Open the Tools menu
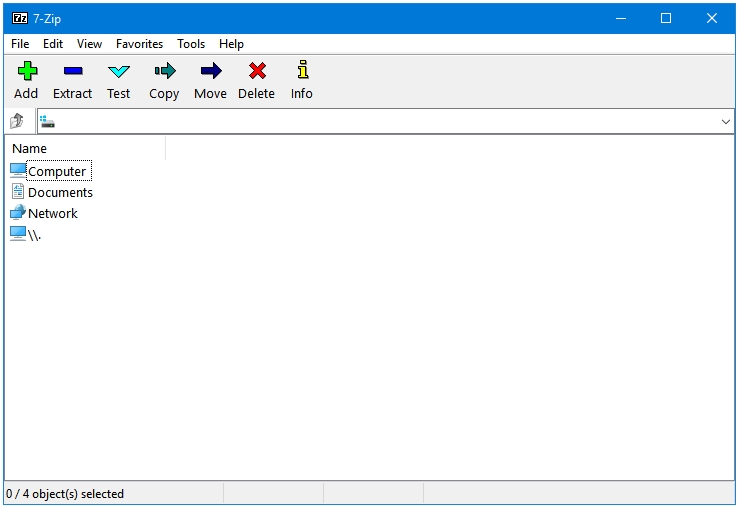Screen dimensions: 739x508 (191, 44)
